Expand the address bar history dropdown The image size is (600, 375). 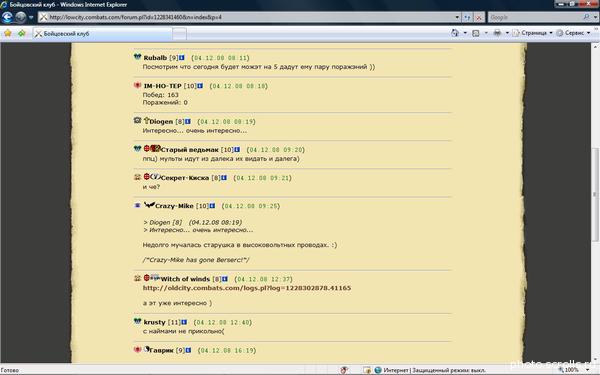click(457, 17)
